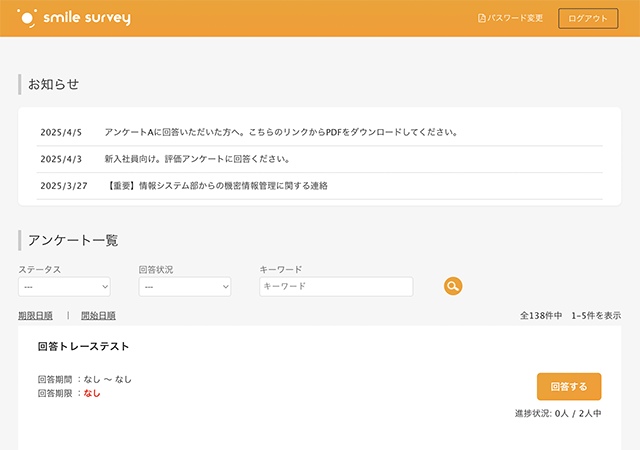This screenshot has width=640, height=450.
Task: Click the smile survey logo icon
Action: click(28, 18)
